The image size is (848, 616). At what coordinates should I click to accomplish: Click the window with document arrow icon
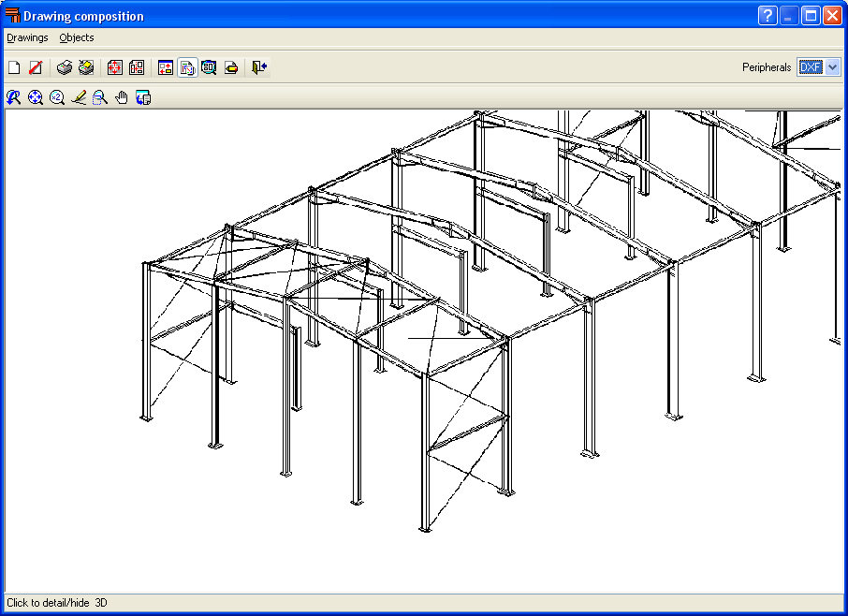[x=143, y=97]
